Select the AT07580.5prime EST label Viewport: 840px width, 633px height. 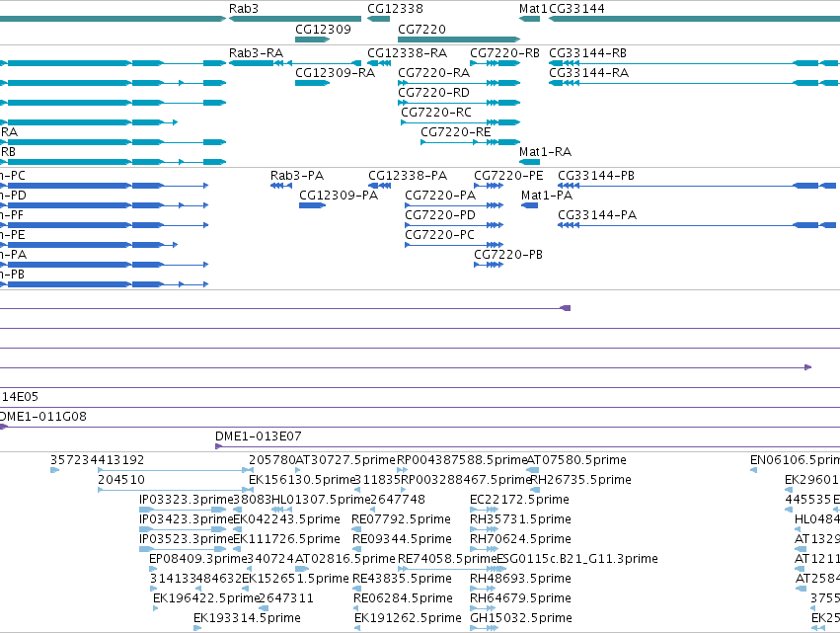pyautogui.click(x=577, y=460)
